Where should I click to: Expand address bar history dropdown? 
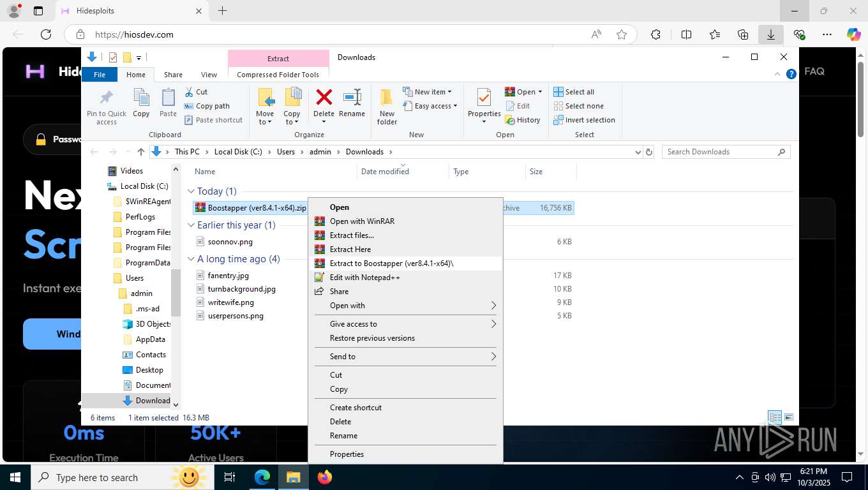point(638,152)
